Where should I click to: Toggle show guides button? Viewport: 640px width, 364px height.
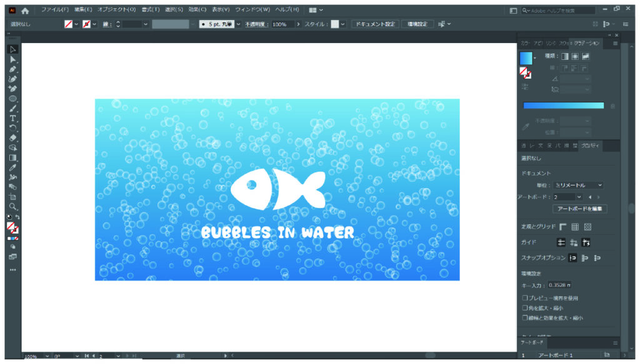coord(561,242)
